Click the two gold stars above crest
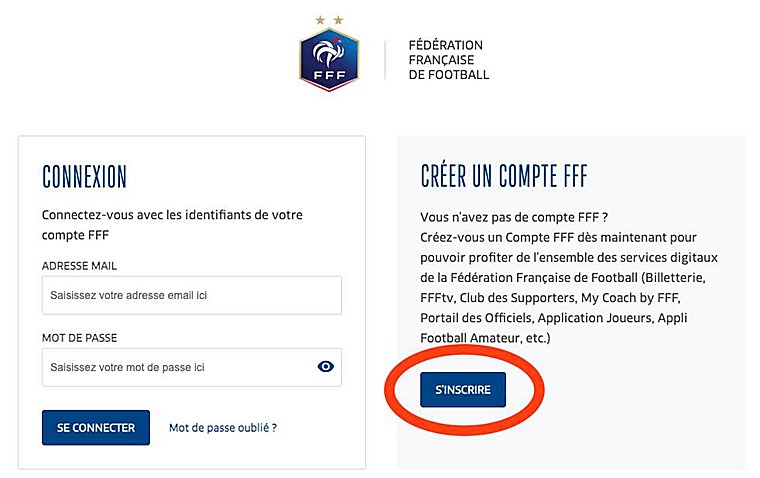The image size is (760, 478). pos(329,20)
